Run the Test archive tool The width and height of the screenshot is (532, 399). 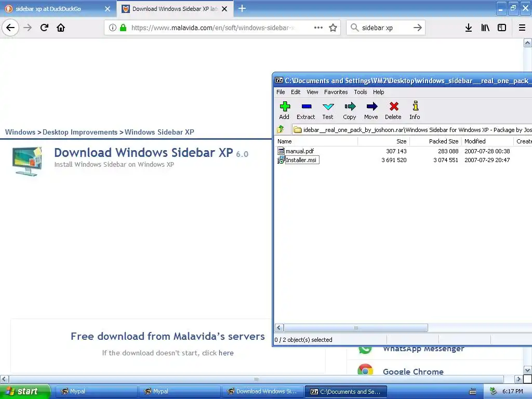[328, 111]
